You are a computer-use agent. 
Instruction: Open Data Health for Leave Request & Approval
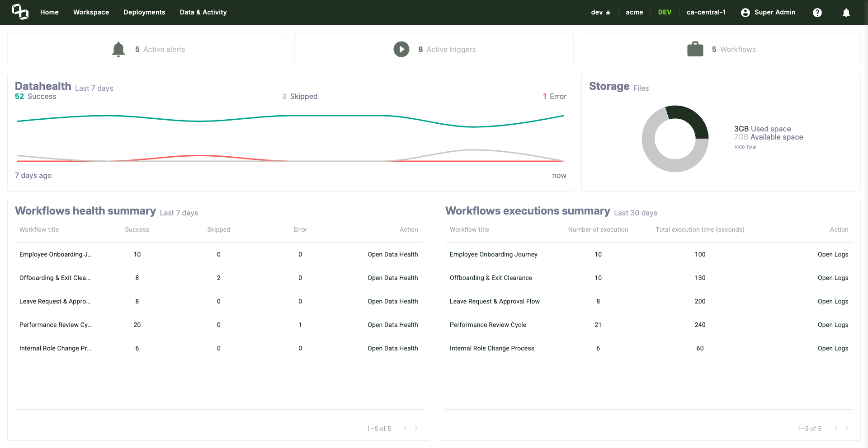pyautogui.click(x=392, y=301)
